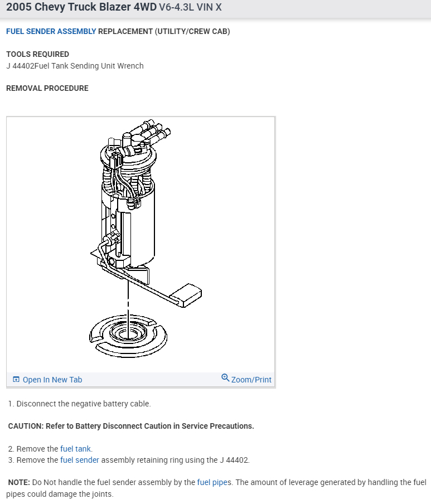Click the Open In New Tab text link
The height and width of the screenshot is (504, 431).
[x=52, y=380]
